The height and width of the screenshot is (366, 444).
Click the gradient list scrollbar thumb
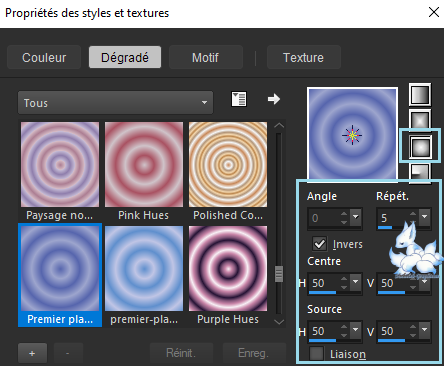[279, 274]
